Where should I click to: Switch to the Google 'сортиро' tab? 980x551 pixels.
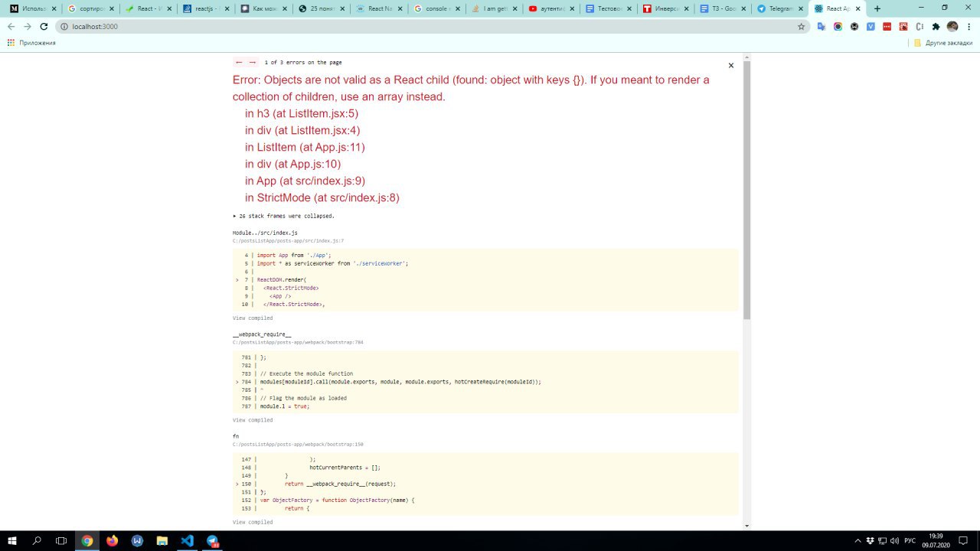90,8
